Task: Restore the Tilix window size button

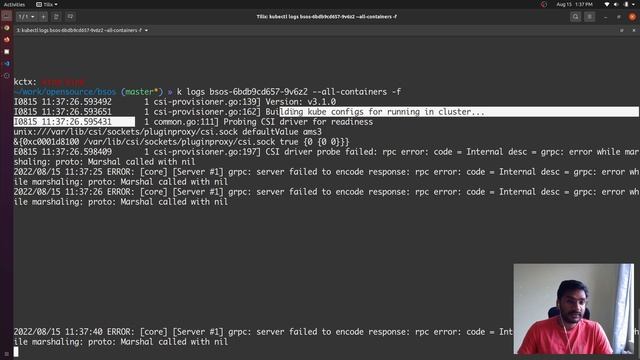Action: coord(619,17)
